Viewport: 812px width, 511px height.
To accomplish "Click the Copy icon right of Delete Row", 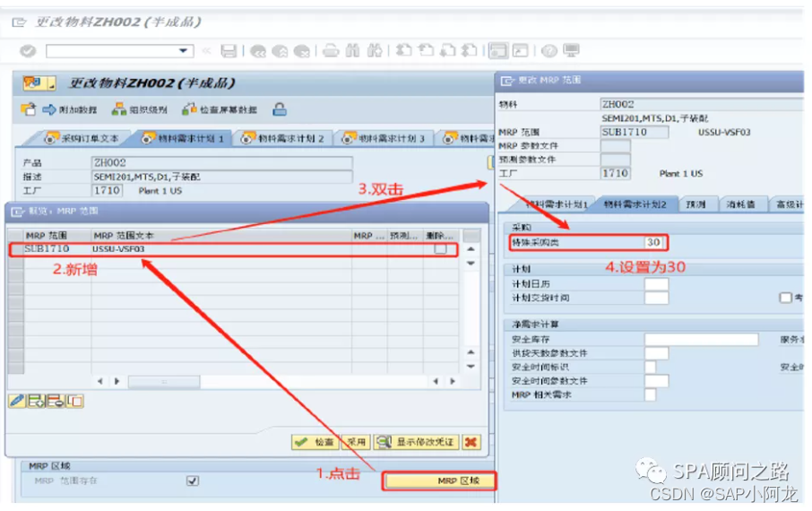I will click(x=74, y=401).
